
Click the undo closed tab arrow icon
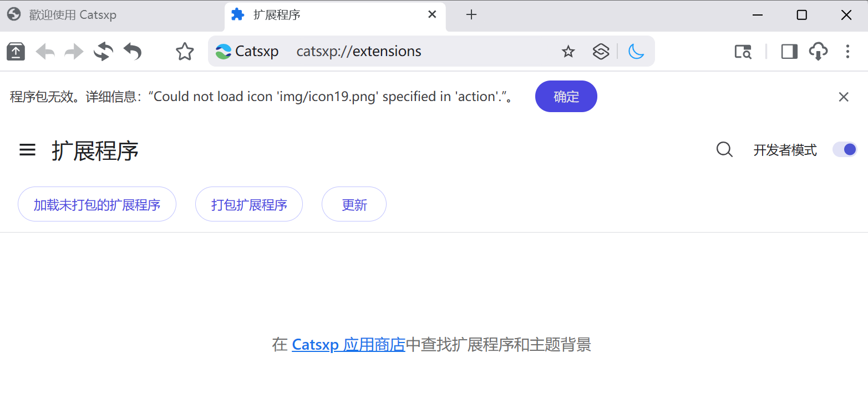133,52
